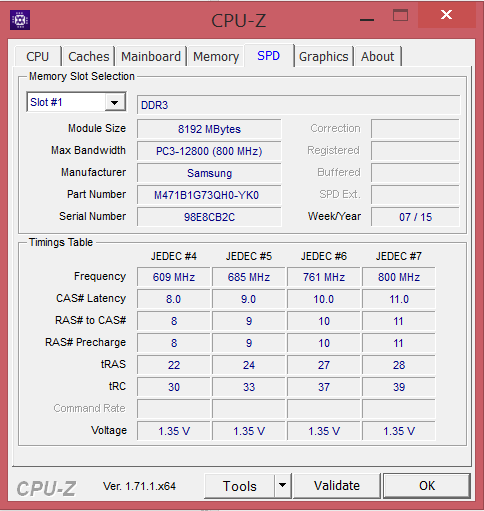Select the 07 / 15 Week/Year value
Viewport: 484px width, 511px height.
[x=415, y=217]
